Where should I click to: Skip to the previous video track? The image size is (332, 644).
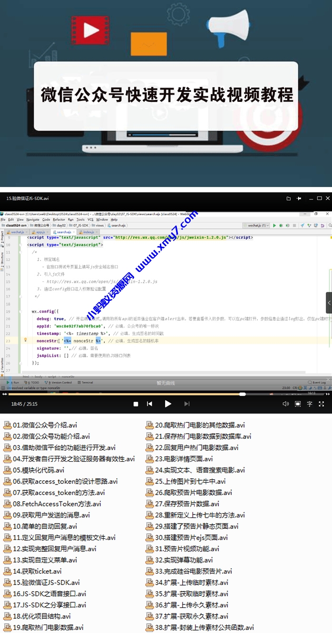pyautogui.click(x=149, y=404)
